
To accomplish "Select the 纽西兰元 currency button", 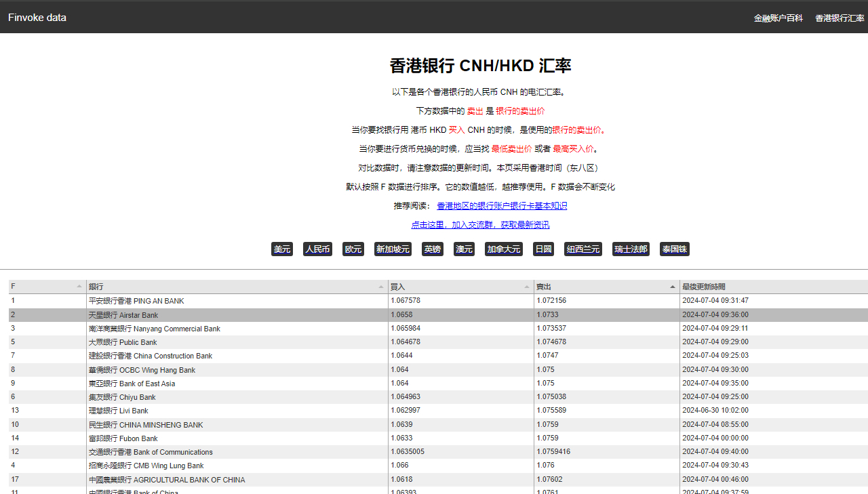I will point(583,249).
